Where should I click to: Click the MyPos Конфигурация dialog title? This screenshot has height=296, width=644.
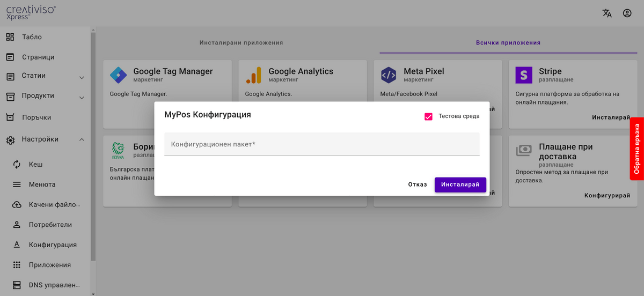208,115
